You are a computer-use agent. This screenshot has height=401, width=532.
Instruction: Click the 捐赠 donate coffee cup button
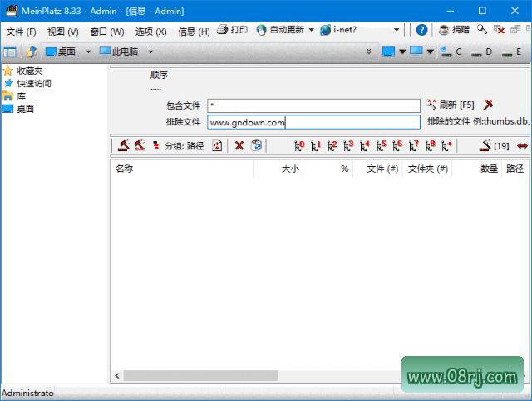454,30
